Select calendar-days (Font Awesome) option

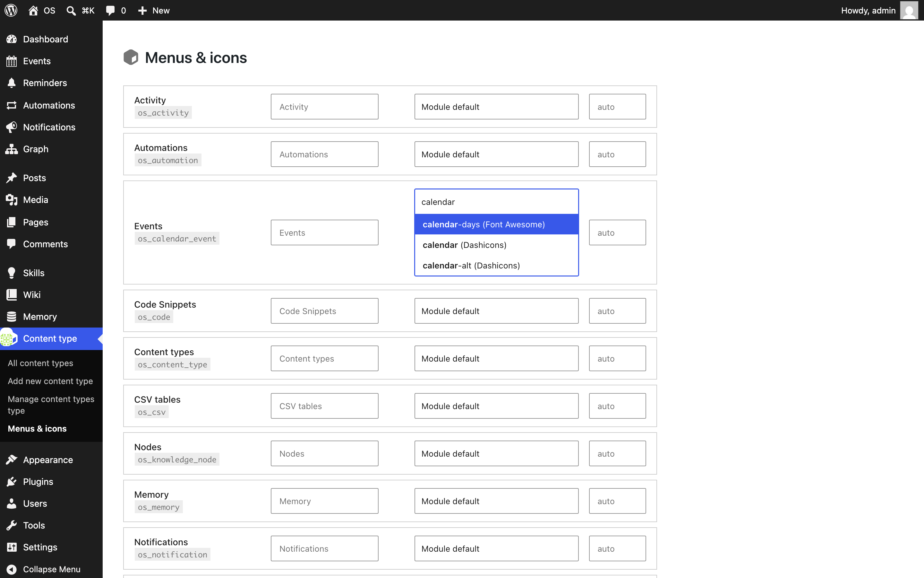click(496, 224)
